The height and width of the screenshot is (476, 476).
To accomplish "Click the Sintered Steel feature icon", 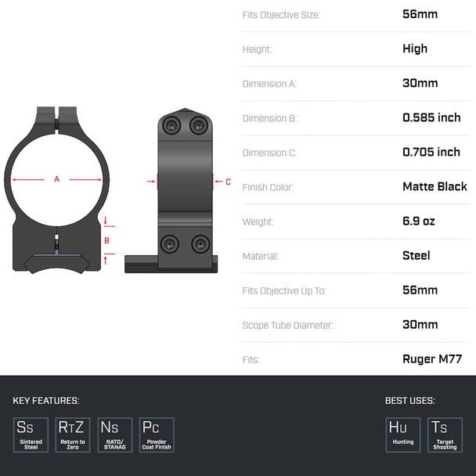I will click(x=31, y=435).
